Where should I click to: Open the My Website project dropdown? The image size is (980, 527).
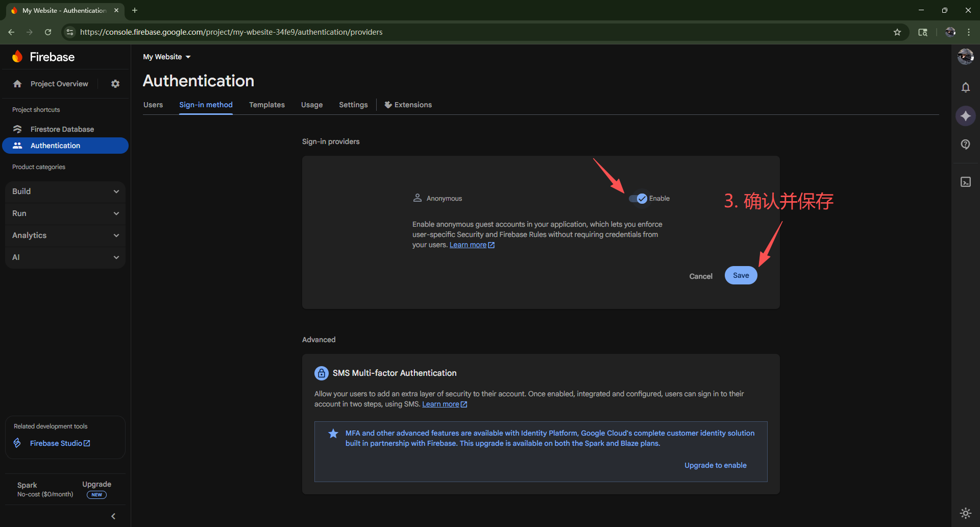166,57
